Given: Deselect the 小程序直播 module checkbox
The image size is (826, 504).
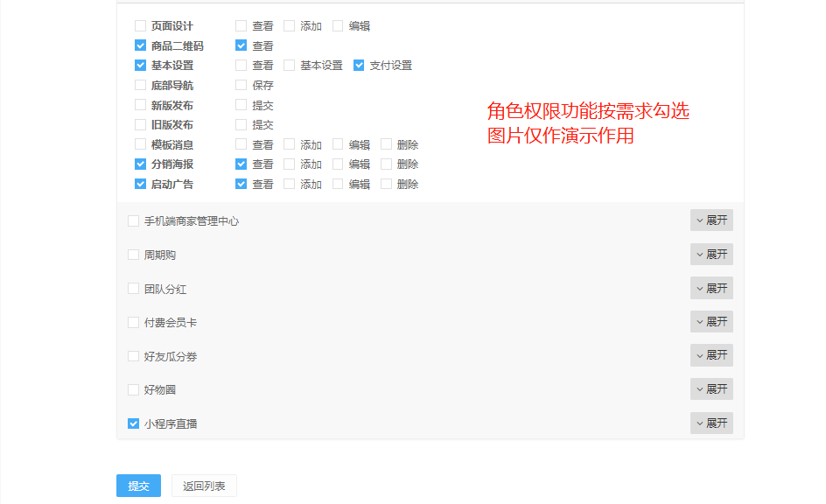Looking at the screenshot, I should (133, 423).
